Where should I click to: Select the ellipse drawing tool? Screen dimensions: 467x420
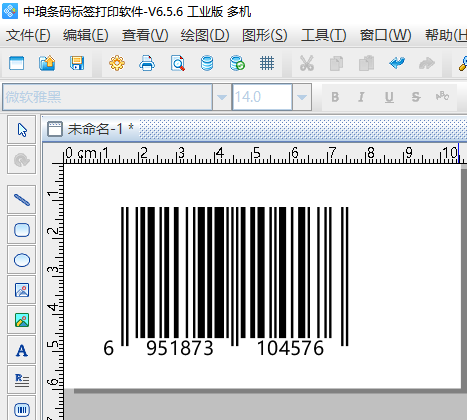pos(22,260)
